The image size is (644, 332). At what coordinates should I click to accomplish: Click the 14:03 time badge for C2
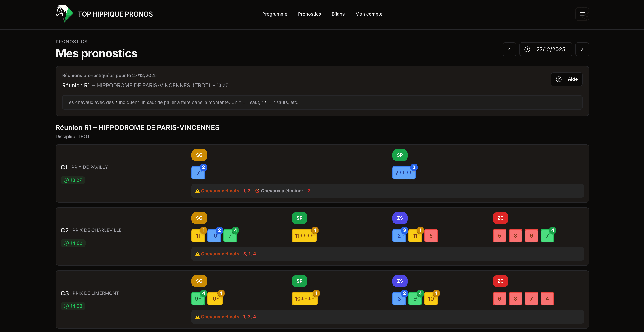point(73,243)
